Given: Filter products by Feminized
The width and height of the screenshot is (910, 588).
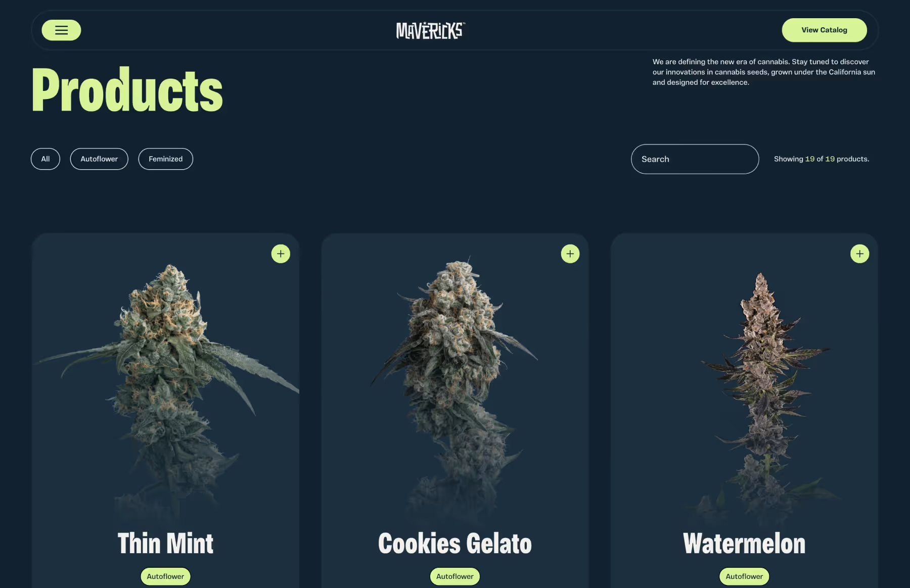Looking at the screenshot, I should [166, 159].
